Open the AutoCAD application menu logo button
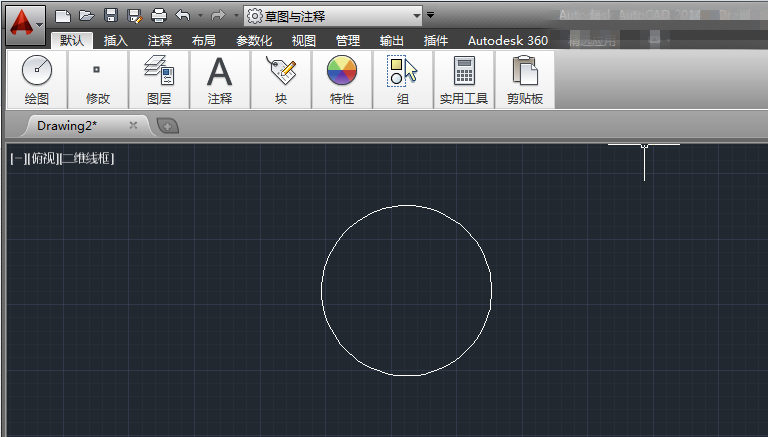768x437 pixels. tap(25, 24)
